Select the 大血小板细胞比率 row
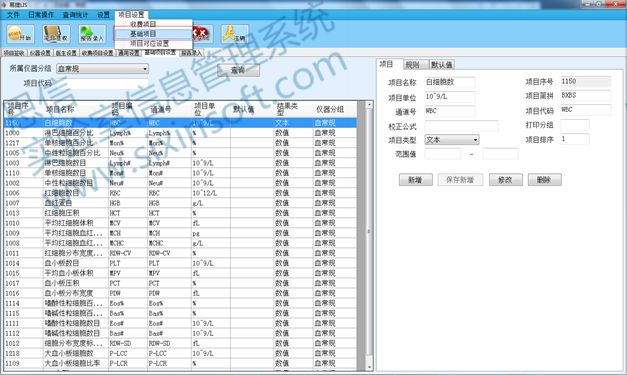This screenshot has height=375, width=627. tap(180, 363)
